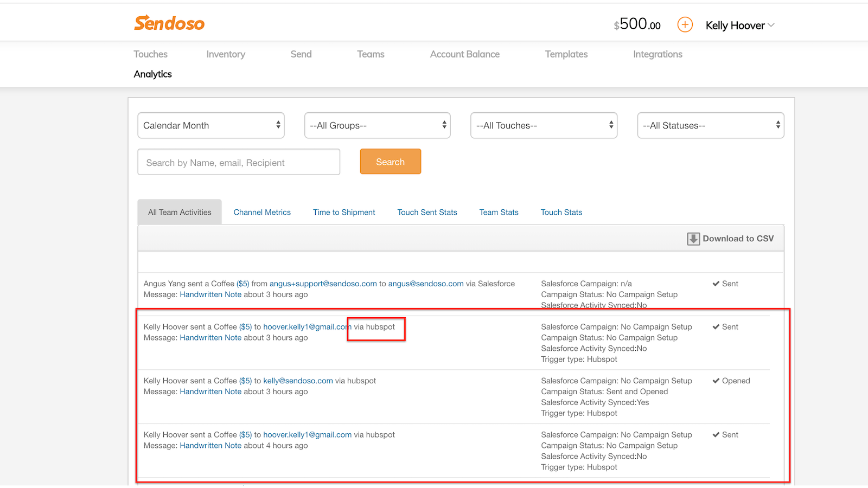Click the Sendoso logo
Viewport: 868px width, 488px height.
coord(169,23)
